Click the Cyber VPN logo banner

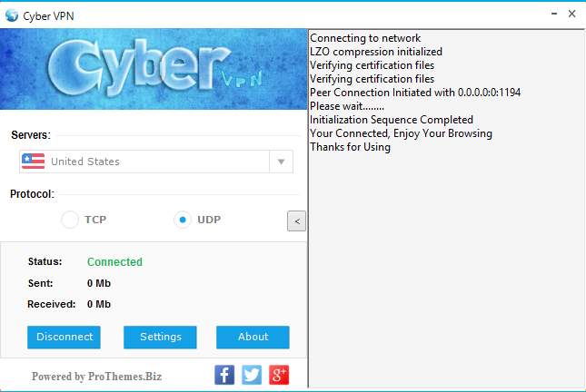click(x=154, y=69)
